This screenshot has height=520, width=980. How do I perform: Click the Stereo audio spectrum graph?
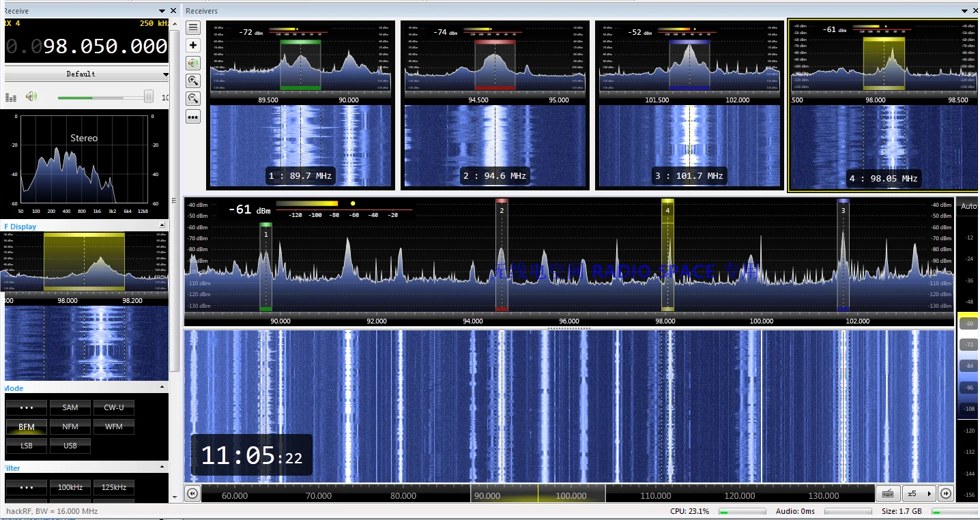click(x=85, y=158)
